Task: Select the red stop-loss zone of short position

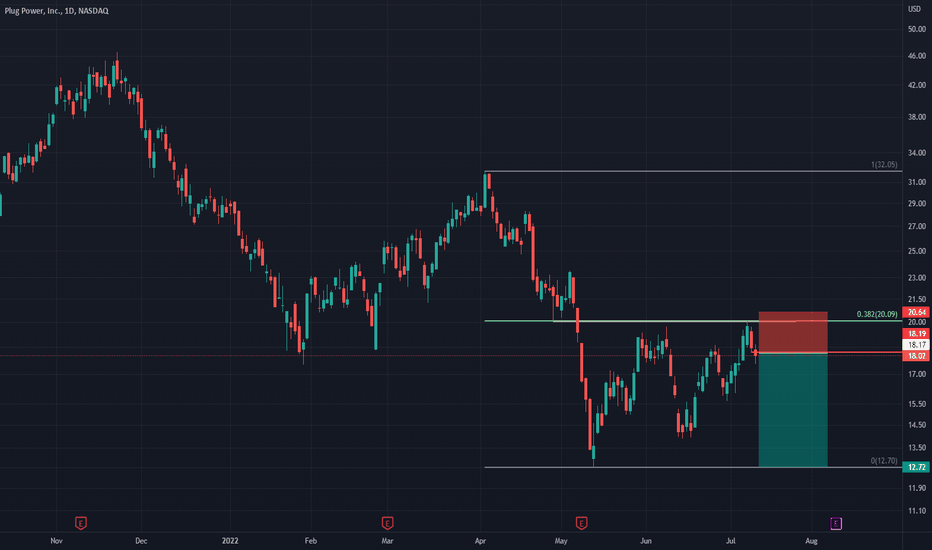Action: tap(793, 332)
